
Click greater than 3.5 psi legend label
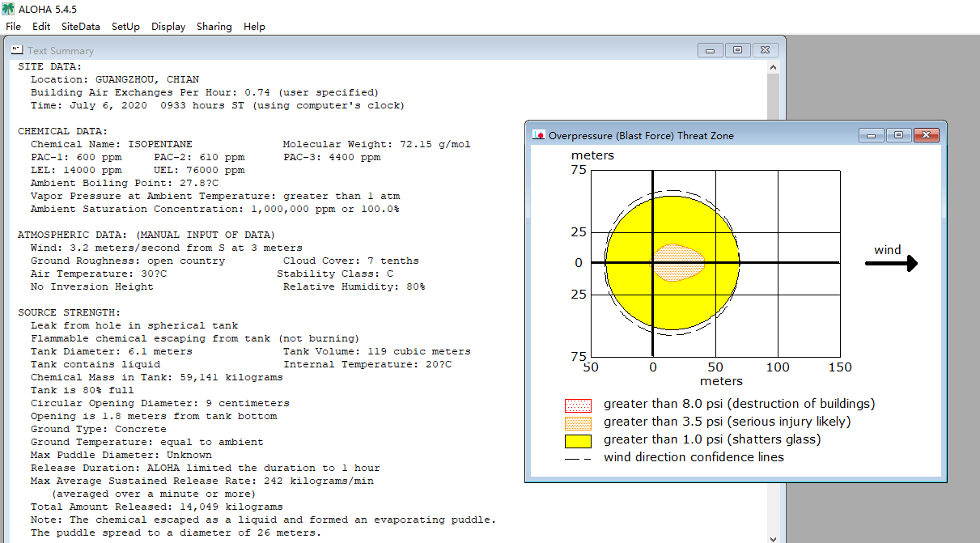728,422
